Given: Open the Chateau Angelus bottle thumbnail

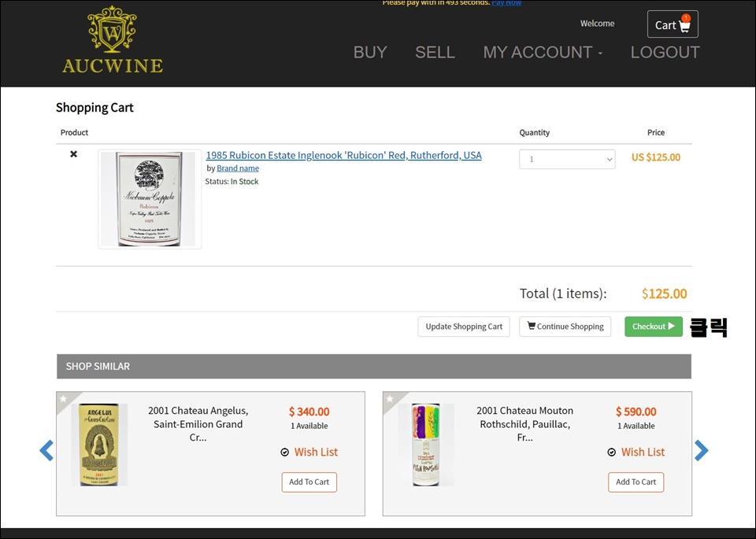Looking at the screenshot, I should click(99, 445).
